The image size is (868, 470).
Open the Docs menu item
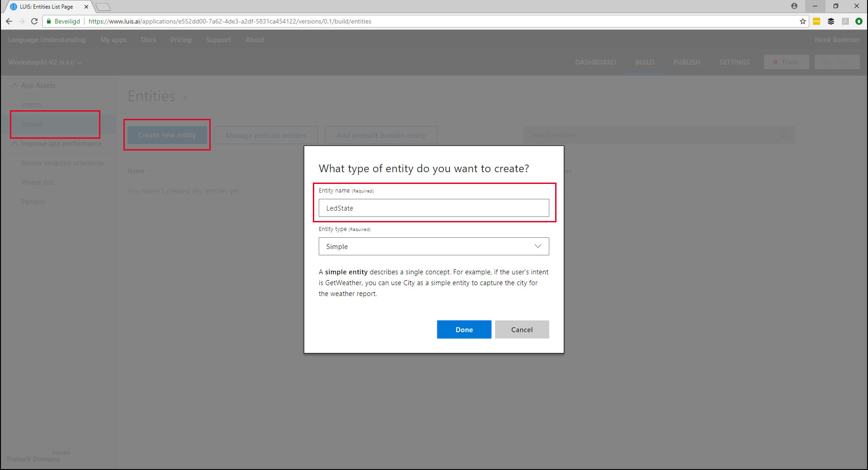(148, 40)
